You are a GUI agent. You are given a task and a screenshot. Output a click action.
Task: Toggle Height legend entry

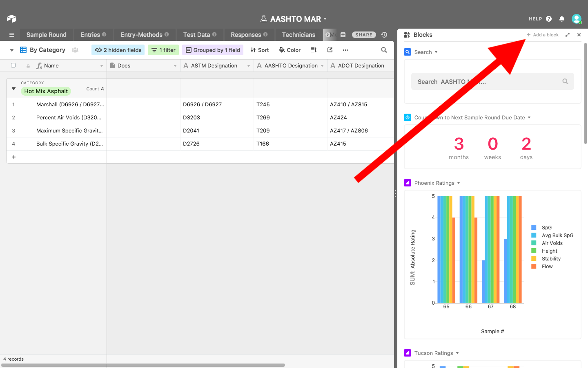(x=544, y=251)
